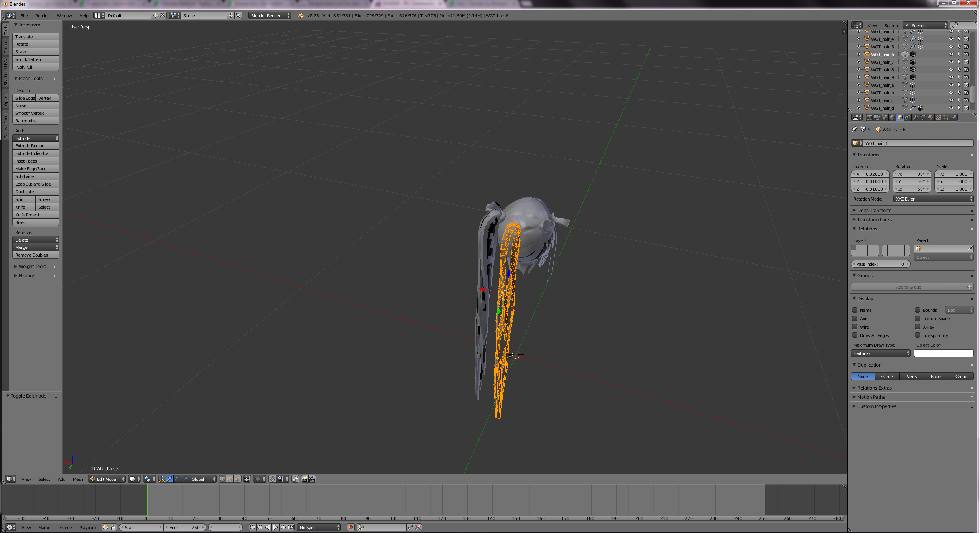Open the Render camera properties tab
The image size is (980, 533).
[x=869, y=117]
